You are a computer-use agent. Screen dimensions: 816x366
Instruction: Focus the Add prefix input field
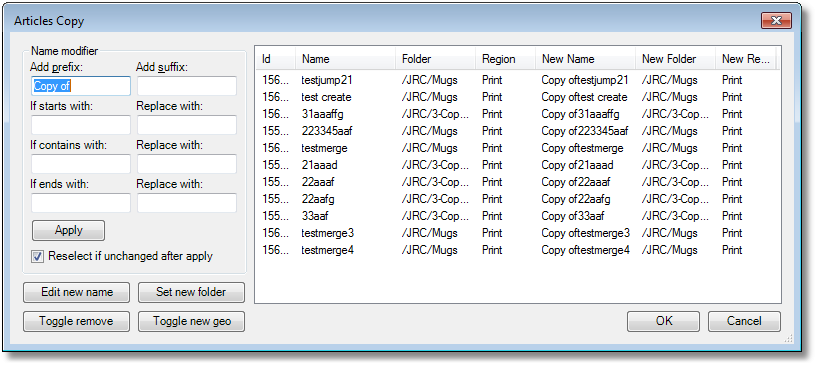tap(81, 86)
